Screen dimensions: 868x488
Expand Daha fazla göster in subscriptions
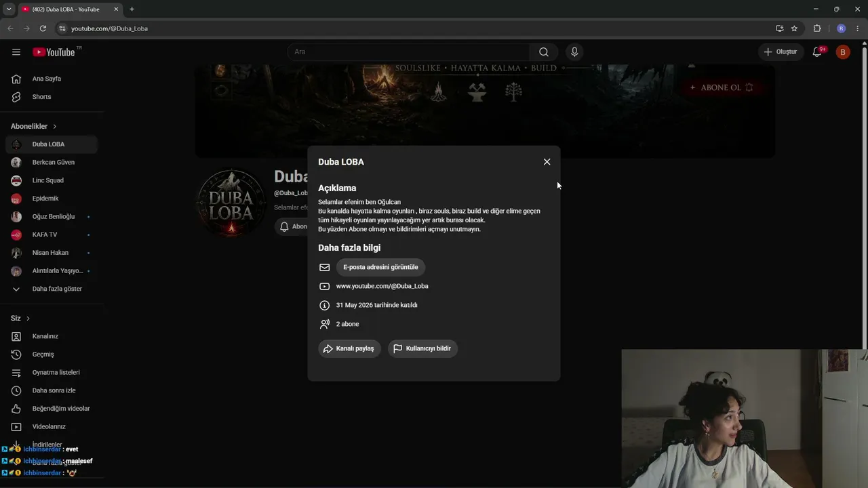(52, 289)
